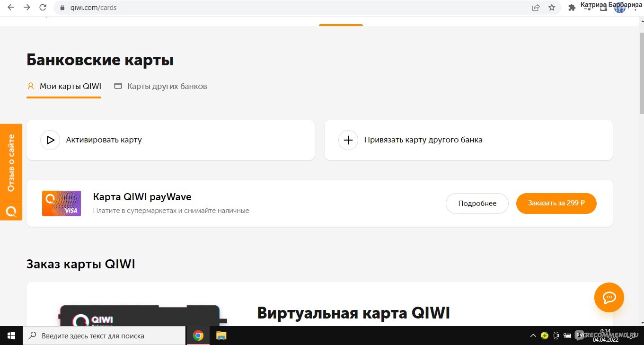Click the browser forward arrow

click(27, 8)
